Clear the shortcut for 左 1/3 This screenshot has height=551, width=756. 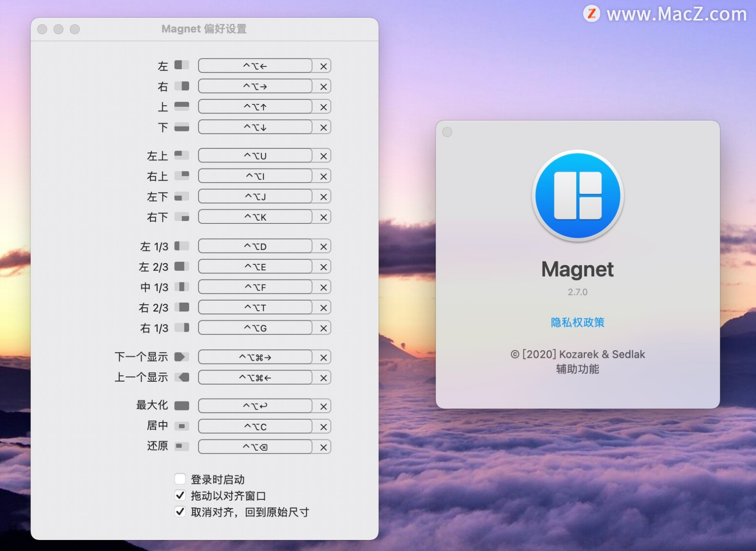pyautogui.click(x=323, y=247)
